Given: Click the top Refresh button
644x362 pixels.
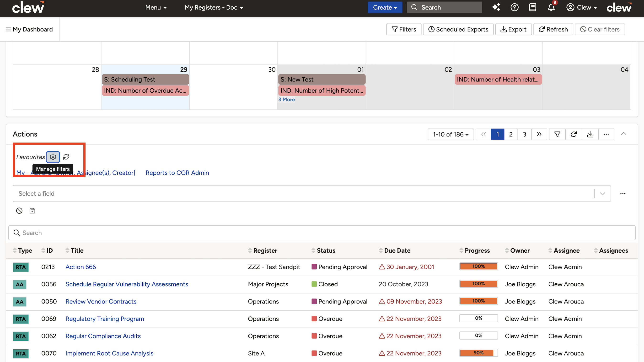Looking at the screenshot, I should (553, 29).
